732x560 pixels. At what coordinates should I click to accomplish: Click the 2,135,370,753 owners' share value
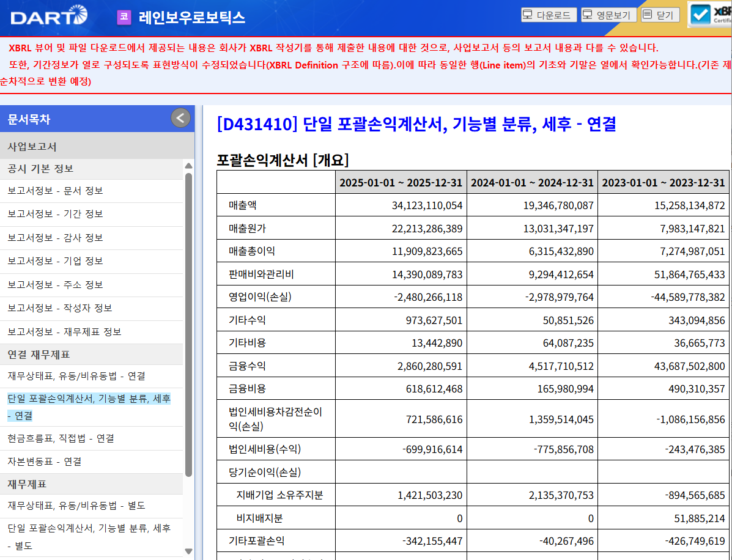coord(561,496)
